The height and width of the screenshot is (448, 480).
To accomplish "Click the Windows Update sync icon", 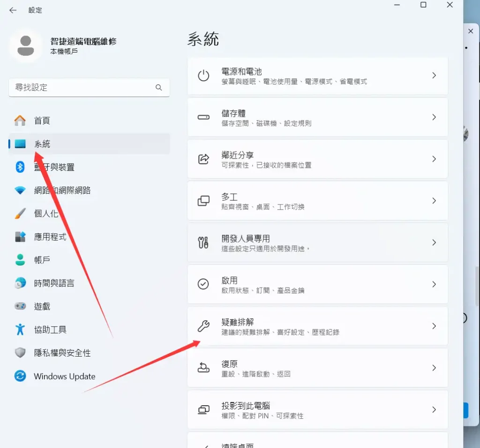I will point(20,376).
